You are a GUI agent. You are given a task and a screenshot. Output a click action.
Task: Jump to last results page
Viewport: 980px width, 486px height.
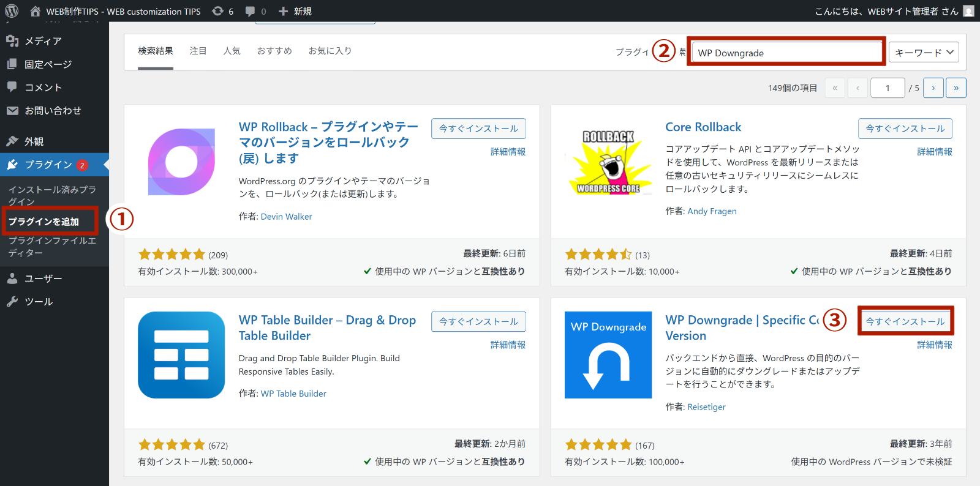[956, 88]
